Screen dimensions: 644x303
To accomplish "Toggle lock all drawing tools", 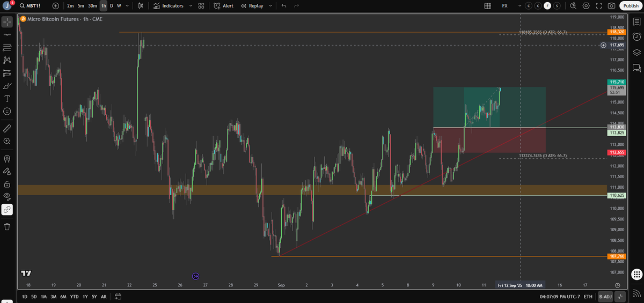I will (x=7, y=184).
